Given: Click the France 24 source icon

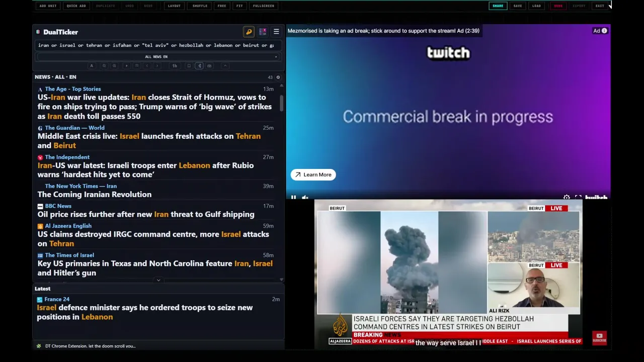Looking at the screenshot, I should coord(40,299).
